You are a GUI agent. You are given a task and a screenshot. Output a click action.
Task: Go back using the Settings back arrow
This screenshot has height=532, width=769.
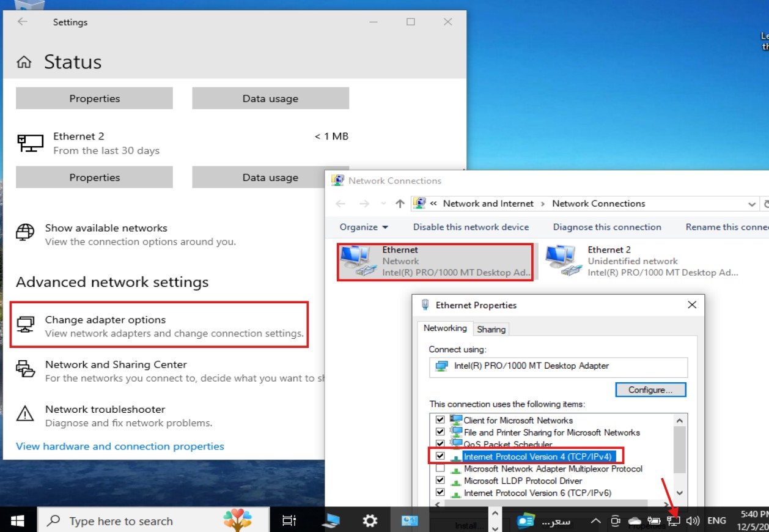[23, 21]
